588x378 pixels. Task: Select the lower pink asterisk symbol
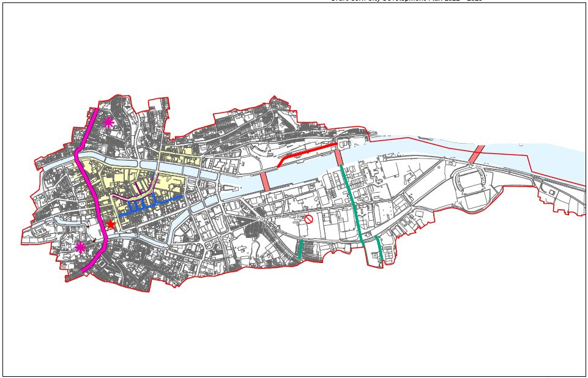[80, 246]
